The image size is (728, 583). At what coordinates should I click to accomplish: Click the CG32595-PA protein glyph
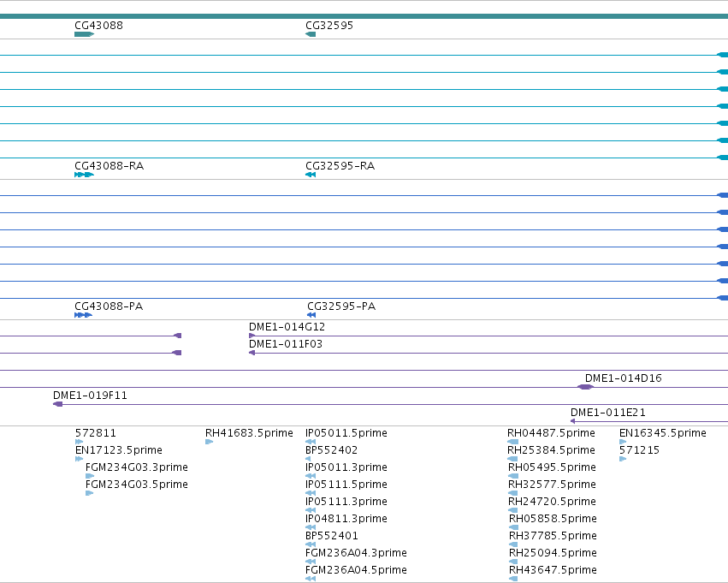[x=311, y=315]
